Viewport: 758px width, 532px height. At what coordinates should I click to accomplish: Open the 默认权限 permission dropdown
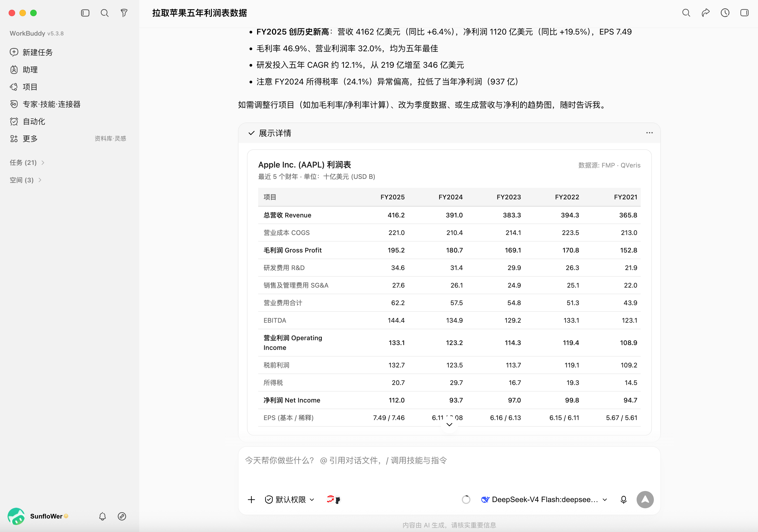pos(289,500)
